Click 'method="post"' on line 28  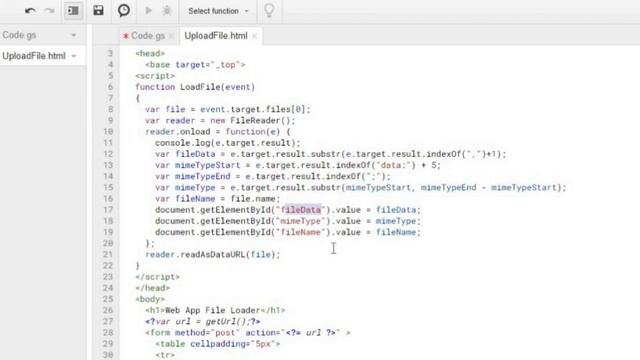click(207, 333)
